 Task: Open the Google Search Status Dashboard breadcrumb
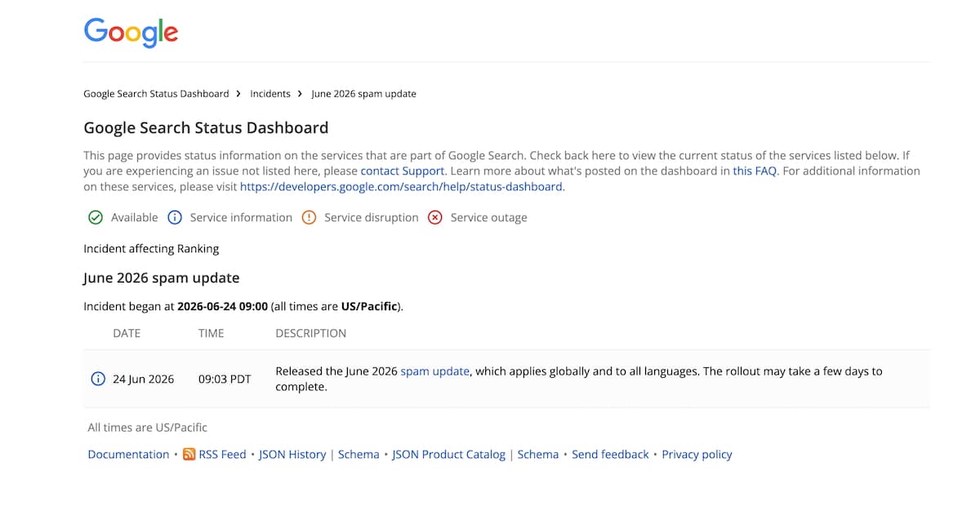156,94
